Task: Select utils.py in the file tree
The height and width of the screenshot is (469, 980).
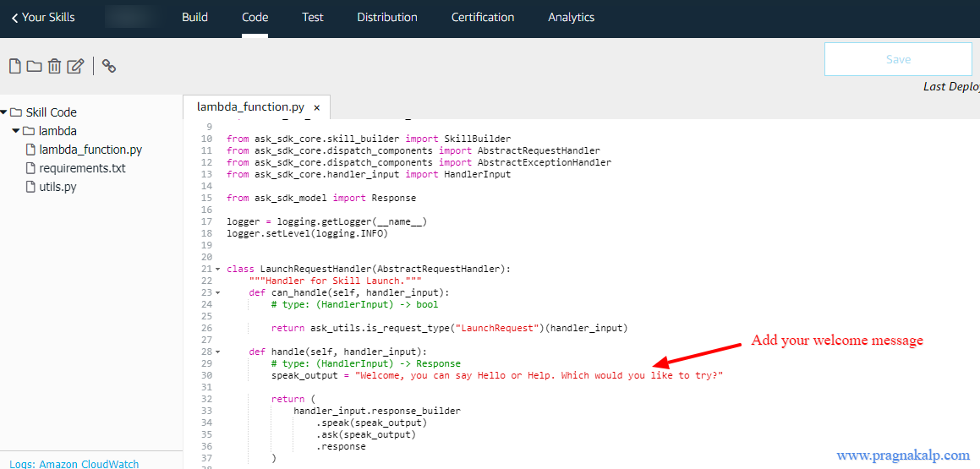Action: (x=57, y=187)
